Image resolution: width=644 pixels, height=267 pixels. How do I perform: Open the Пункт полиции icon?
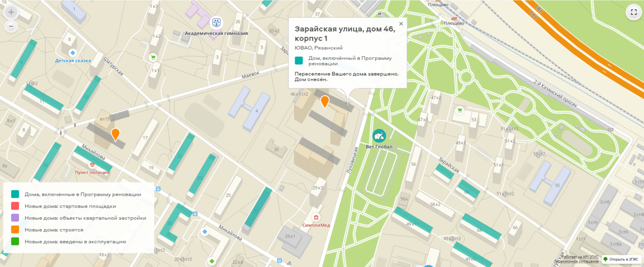pos(92,165)
